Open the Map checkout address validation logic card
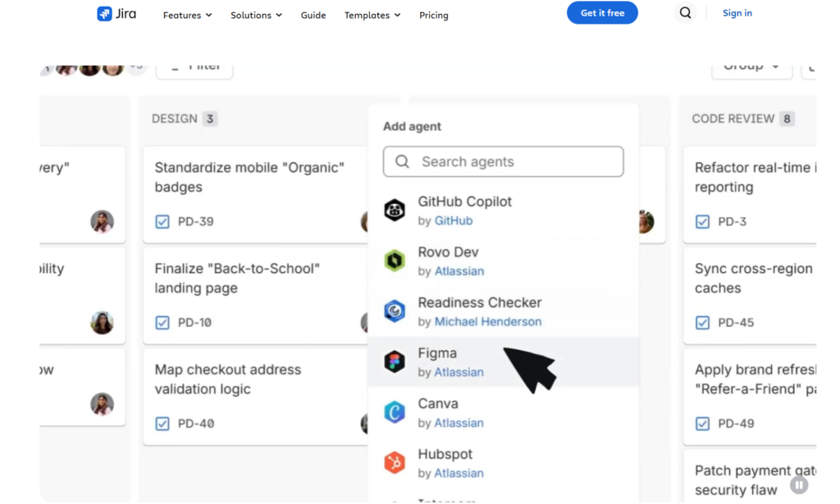Image resolution: width=840 pixels, height=504 pixels. pos(256,397)
